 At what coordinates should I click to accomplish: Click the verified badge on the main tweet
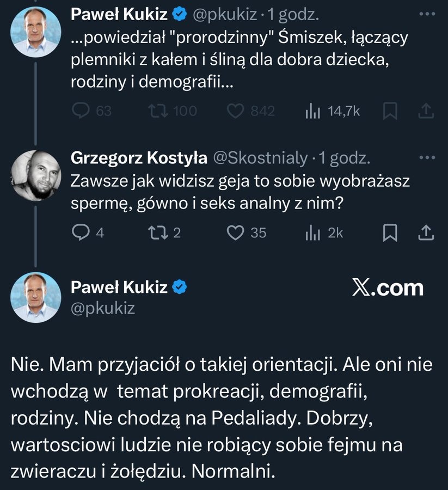coord(180,287)
